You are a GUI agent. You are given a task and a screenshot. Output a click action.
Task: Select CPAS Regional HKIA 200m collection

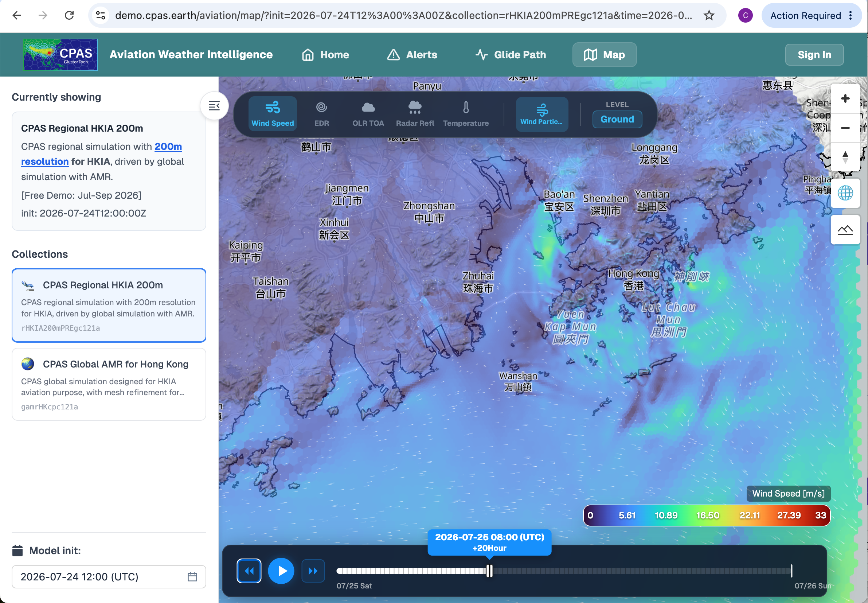coord(109,305)
